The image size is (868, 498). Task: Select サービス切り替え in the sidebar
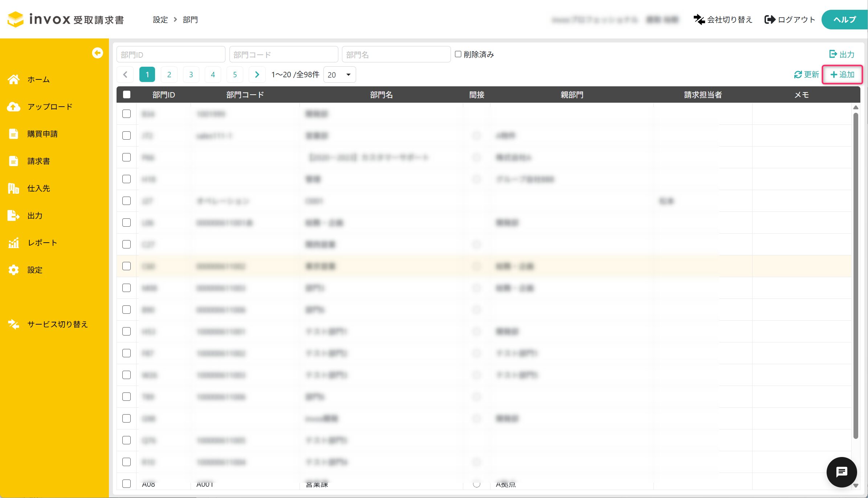[57, 324]
